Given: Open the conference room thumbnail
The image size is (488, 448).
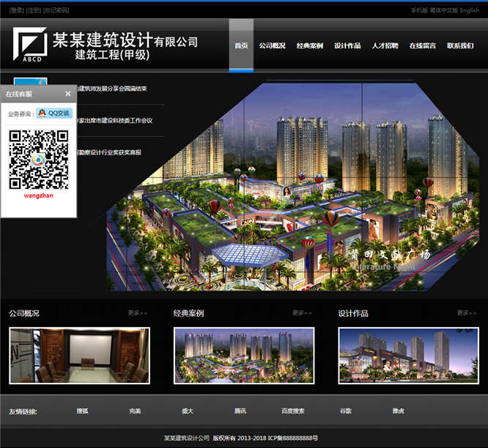Looking at the screenshot, I should 79,356.
